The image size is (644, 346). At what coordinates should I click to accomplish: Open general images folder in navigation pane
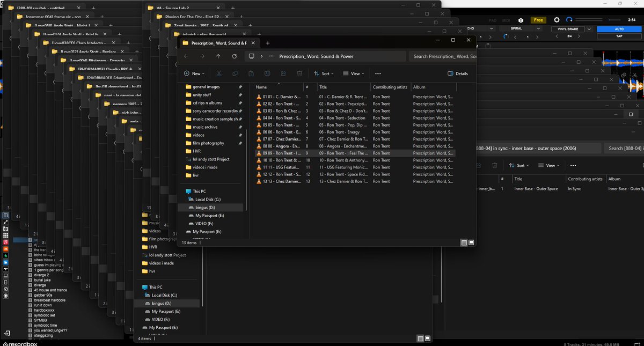pos(206,87)
